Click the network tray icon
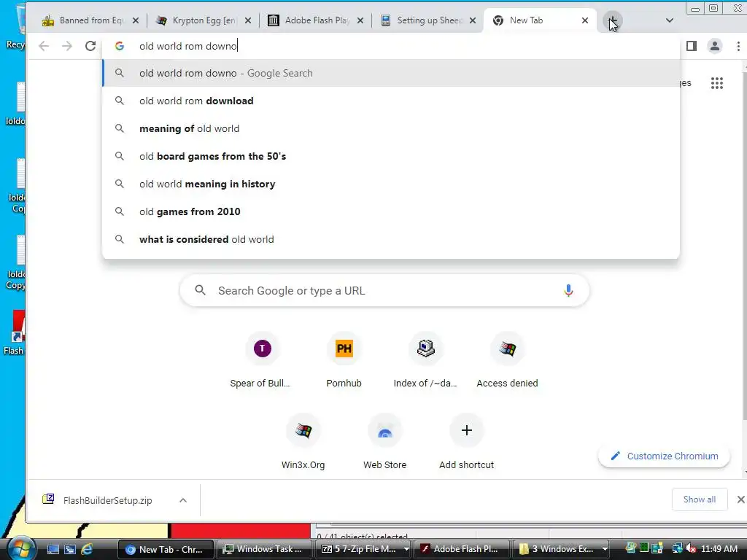Viewport: 747px width, 560px height. coord(677,549)
